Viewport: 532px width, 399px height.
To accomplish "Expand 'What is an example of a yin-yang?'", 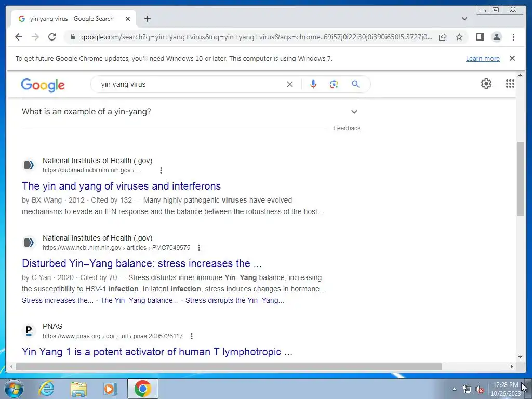I will (191, 112).
